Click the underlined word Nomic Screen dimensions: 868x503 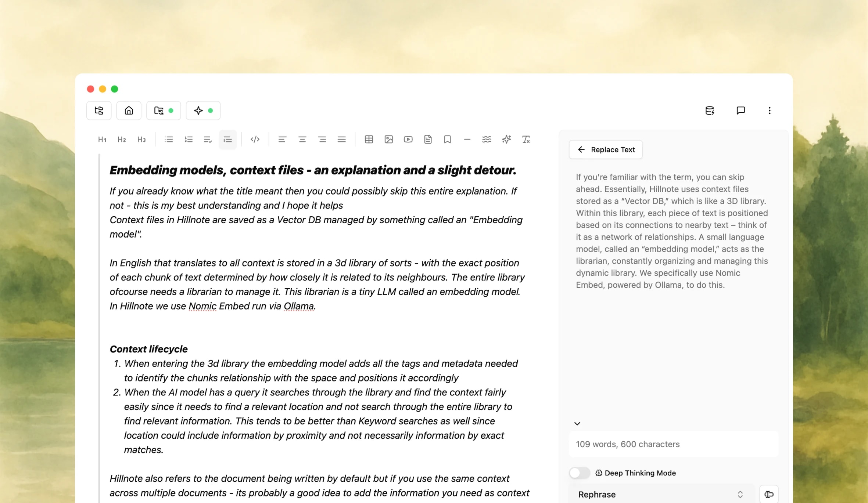[x=202, y=306]
